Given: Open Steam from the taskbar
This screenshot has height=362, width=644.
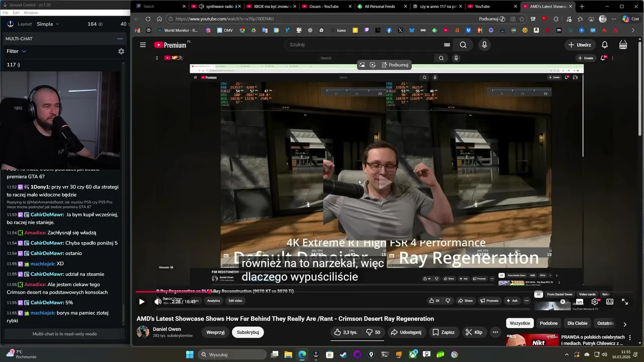Looking at the screenshot, I should pos(343,354).
